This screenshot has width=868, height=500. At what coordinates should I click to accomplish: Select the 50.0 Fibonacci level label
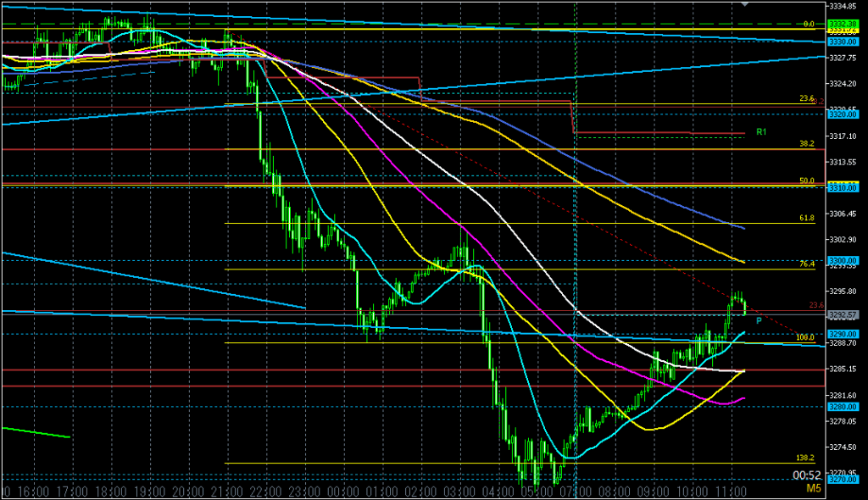click(807, 181)
